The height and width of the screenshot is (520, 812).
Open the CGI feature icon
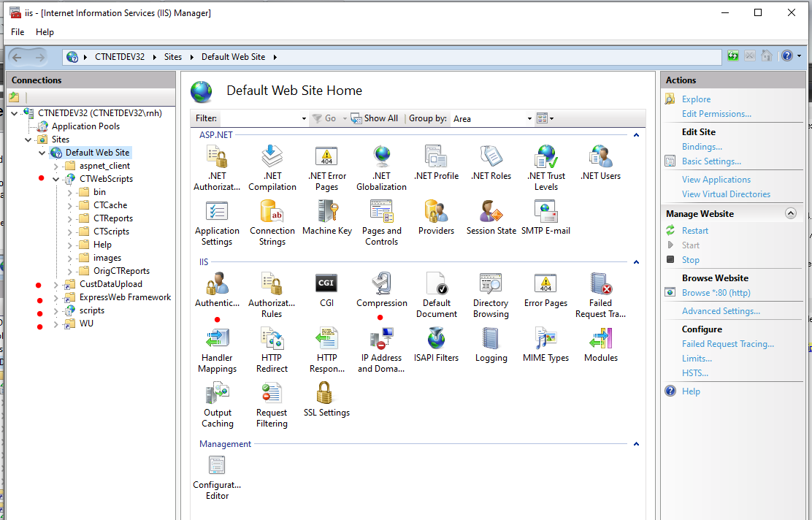pos(326,289)
